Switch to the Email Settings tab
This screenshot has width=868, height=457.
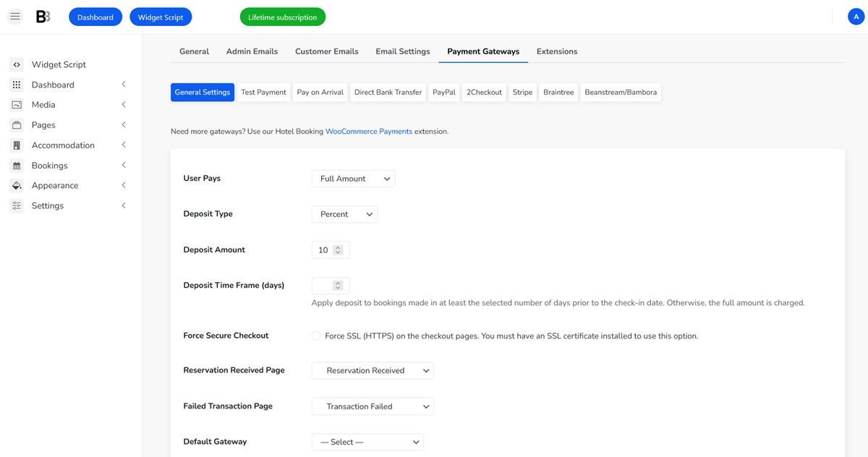click(403, 51)
